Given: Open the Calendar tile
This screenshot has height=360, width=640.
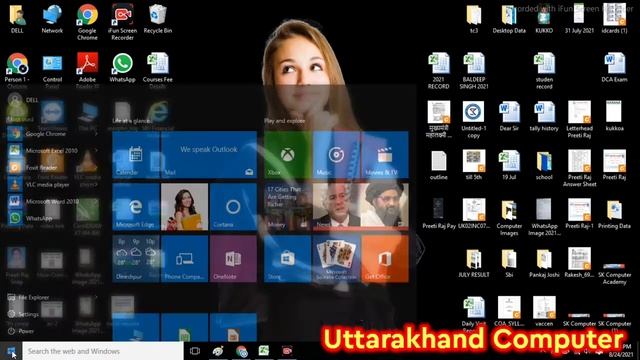Looking at the screenshot, I should (136, 155).
